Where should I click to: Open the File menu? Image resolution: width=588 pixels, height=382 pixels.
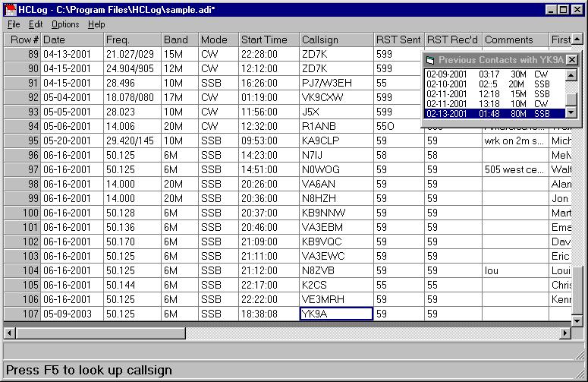pos(14,24)
